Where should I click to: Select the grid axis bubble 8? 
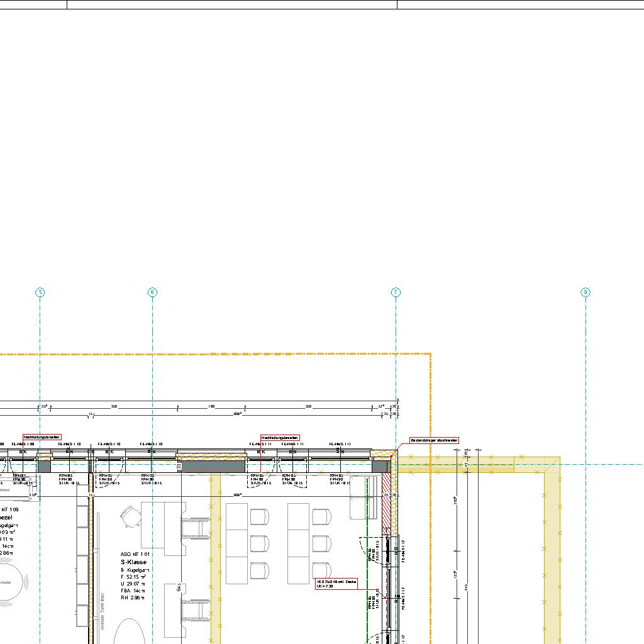pos(586,292)
